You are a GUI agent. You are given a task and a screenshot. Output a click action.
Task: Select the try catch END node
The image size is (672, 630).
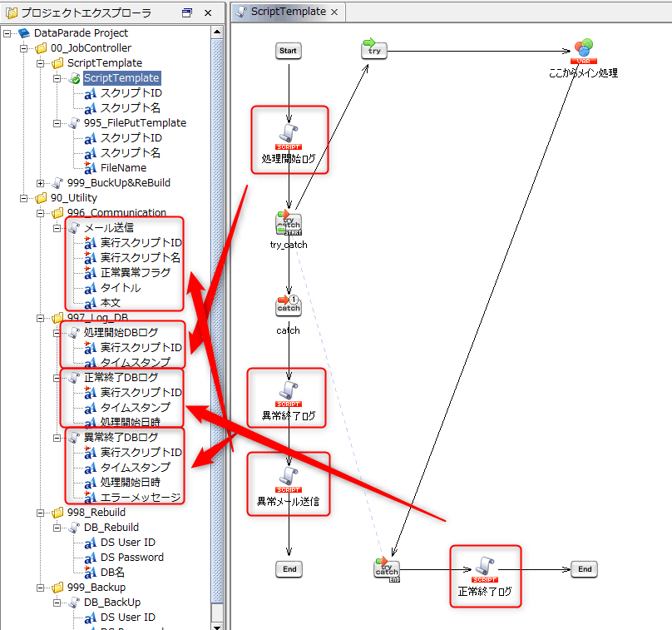(387, 569)
